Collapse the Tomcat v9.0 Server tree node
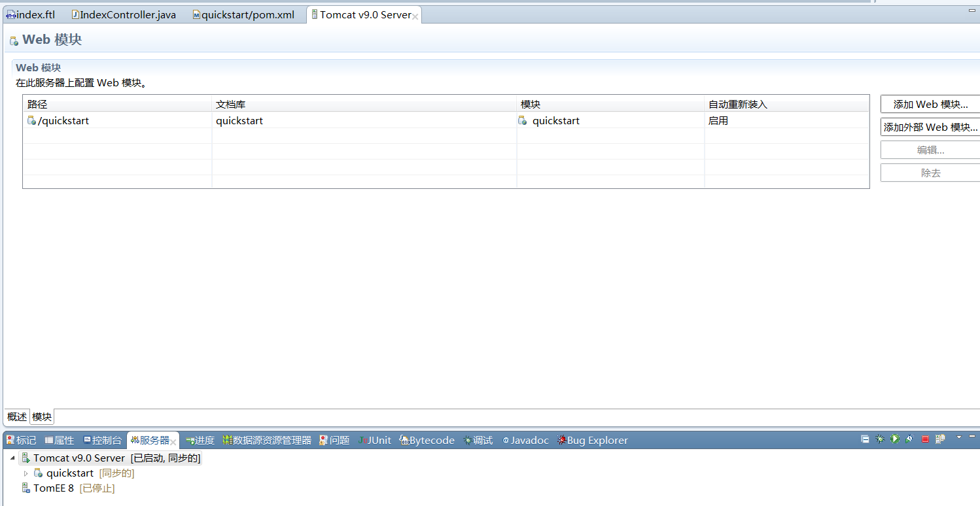Screen dimensions: 980x506 pos(12,458)
